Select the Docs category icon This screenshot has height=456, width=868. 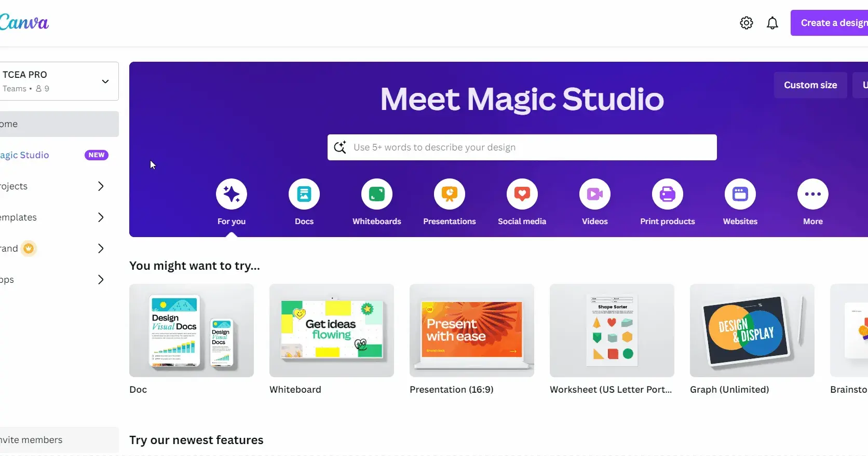(x=304, y=194)
